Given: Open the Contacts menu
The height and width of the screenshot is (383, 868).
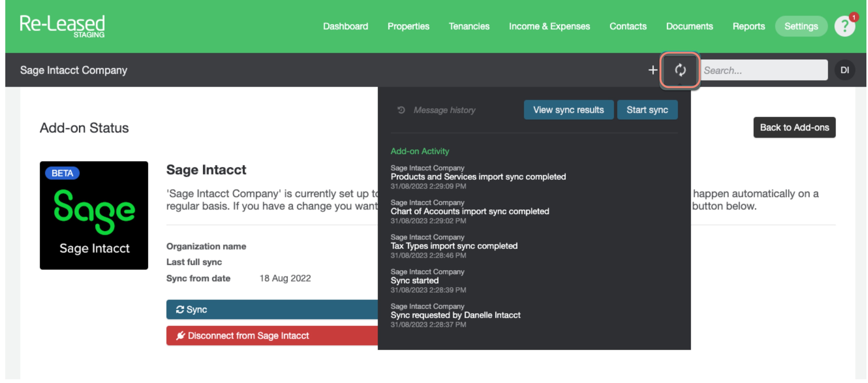Looking at the screenshot, I should point(628,26).
